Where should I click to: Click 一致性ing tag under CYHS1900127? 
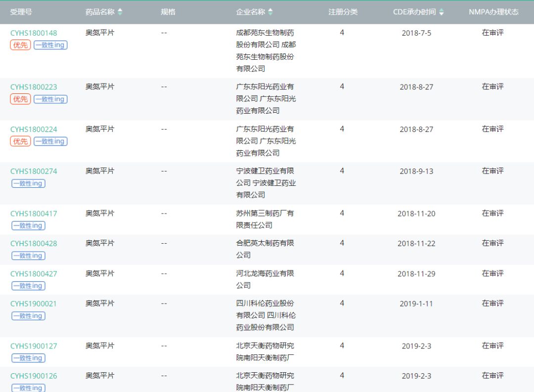tap(28, 358)
